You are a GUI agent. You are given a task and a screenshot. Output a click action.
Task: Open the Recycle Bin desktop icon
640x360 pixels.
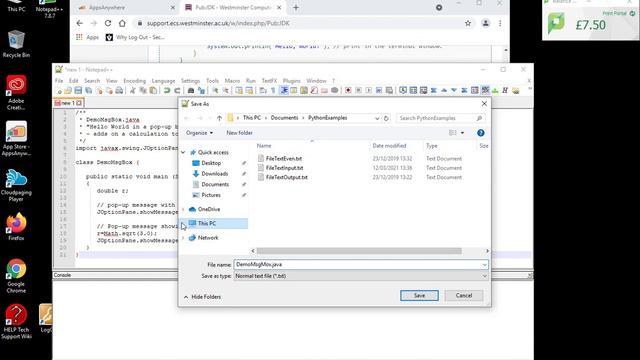16,44
